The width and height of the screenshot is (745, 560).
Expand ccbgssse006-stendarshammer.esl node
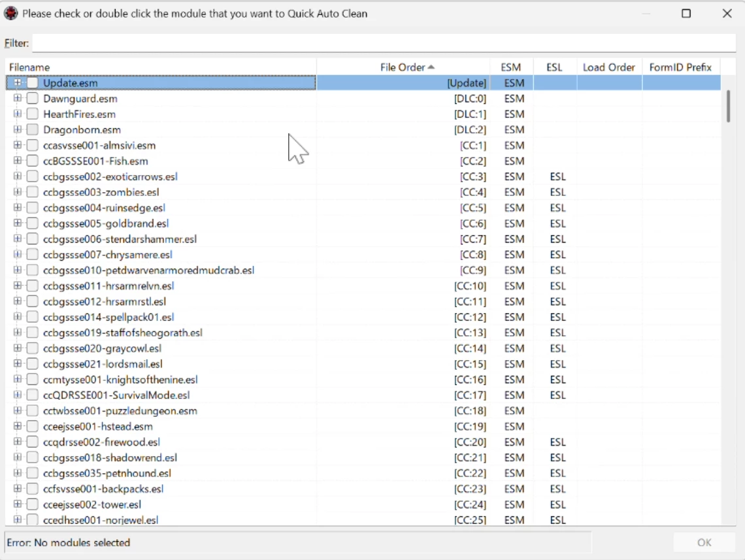click(x=18, y=239)
